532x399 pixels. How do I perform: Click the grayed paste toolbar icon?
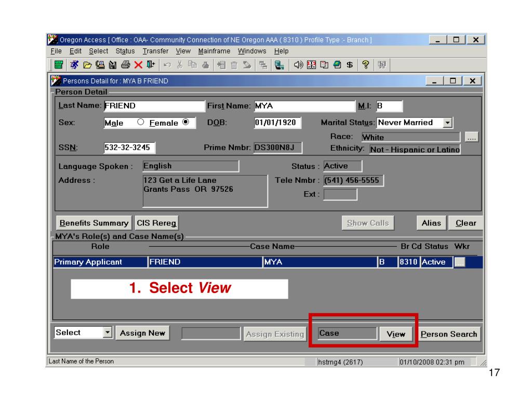tap(205, 64)
